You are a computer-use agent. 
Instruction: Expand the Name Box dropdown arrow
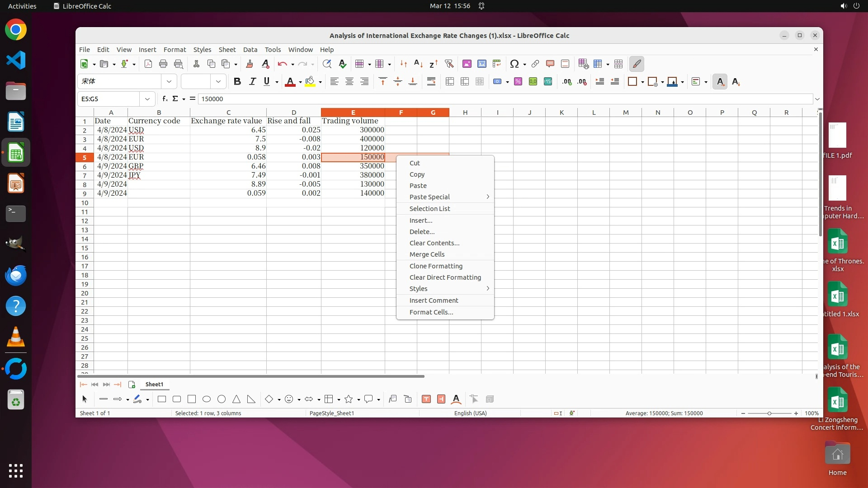(x=147, y=99)
